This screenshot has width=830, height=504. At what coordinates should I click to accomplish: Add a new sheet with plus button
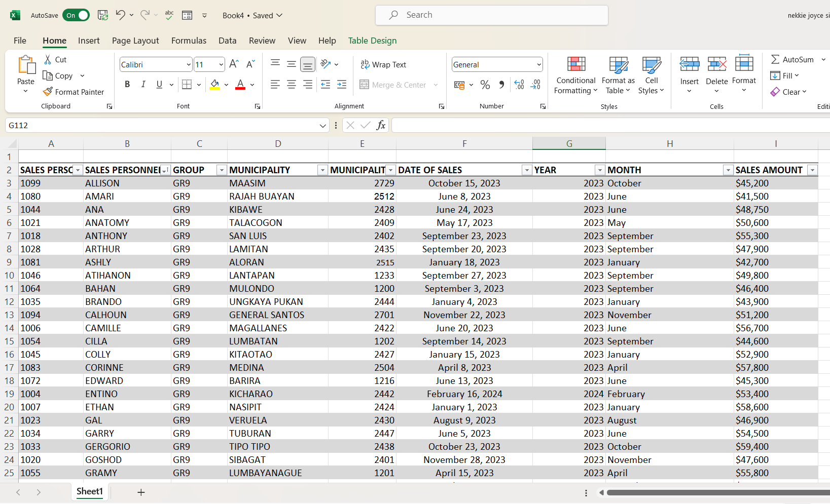pyautogui.click(x=141, y=492)
